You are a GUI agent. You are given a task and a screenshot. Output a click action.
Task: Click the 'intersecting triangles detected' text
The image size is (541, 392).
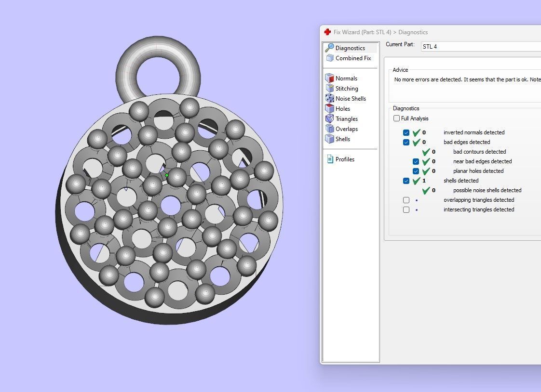click(x=478, y=210)
